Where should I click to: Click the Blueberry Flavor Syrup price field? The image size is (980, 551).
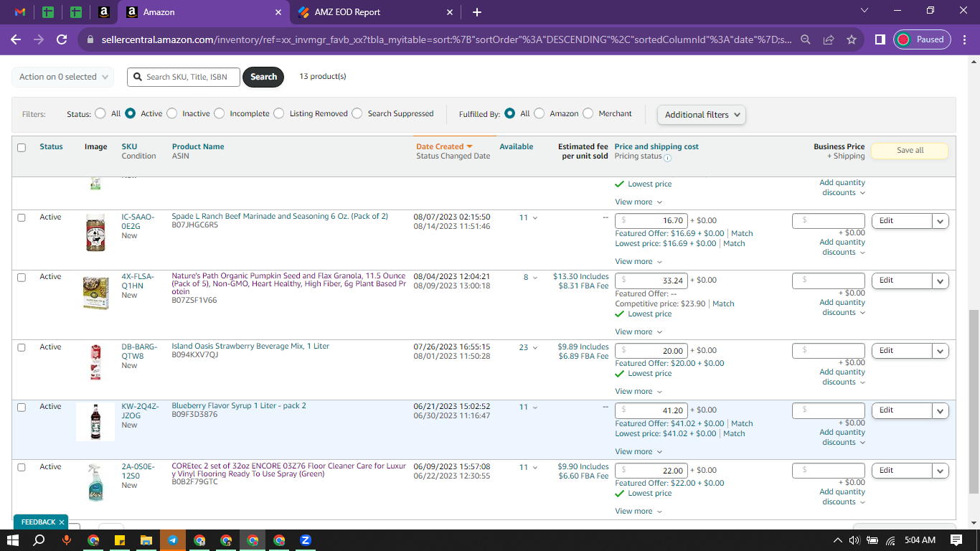click(x=651, y=410)
